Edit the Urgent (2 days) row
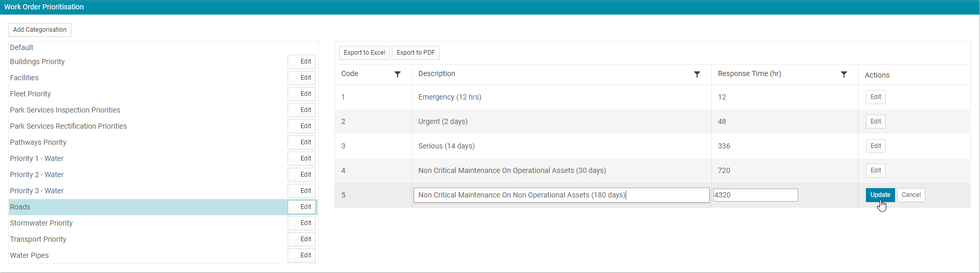Image resolution: width=980 pixels, height=273 pixels. pos(876,121)
